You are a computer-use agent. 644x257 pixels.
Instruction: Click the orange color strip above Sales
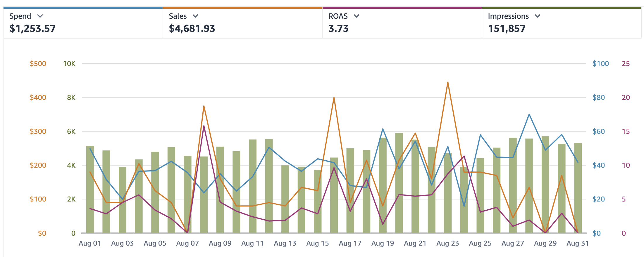coord(242,8)
